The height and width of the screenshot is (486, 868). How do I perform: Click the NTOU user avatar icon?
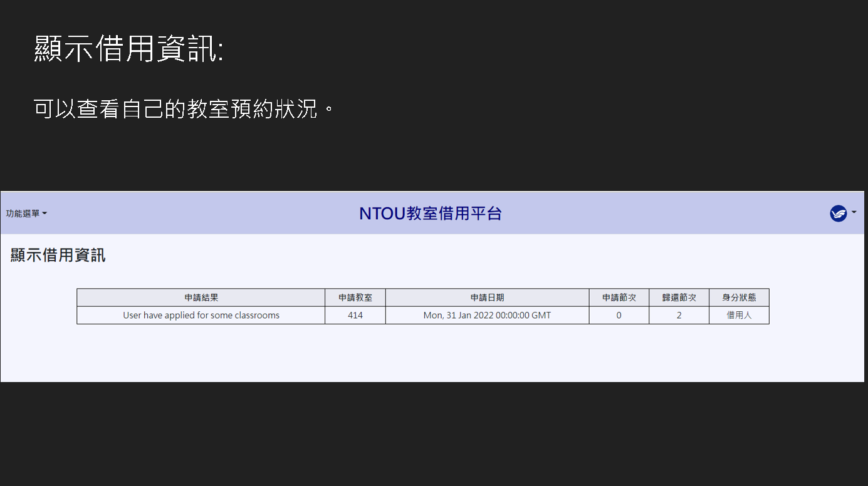(x=838, y=214)
